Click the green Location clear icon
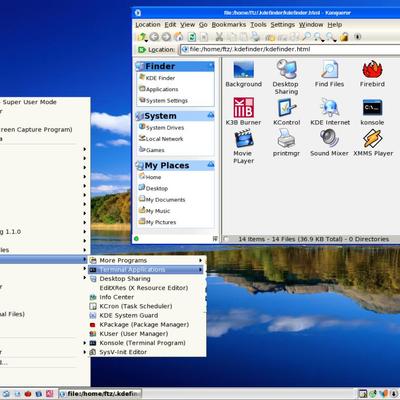The image size is (400, 400). point(142,50)
